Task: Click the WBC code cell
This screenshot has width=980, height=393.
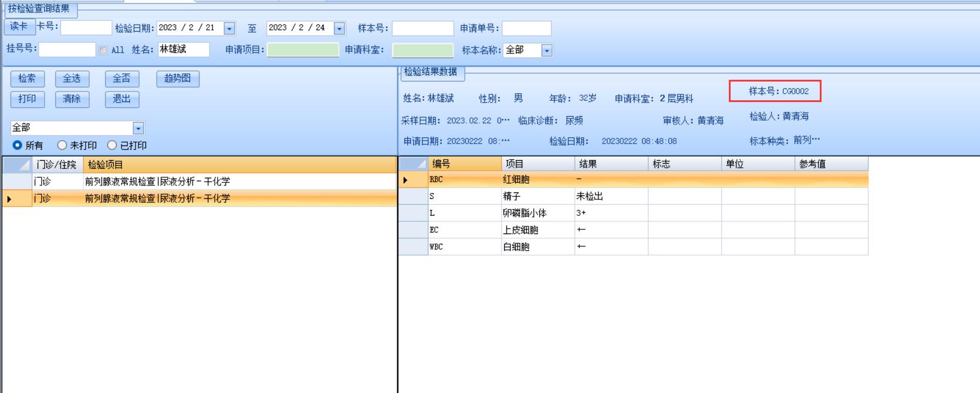Action: point(465,247)
